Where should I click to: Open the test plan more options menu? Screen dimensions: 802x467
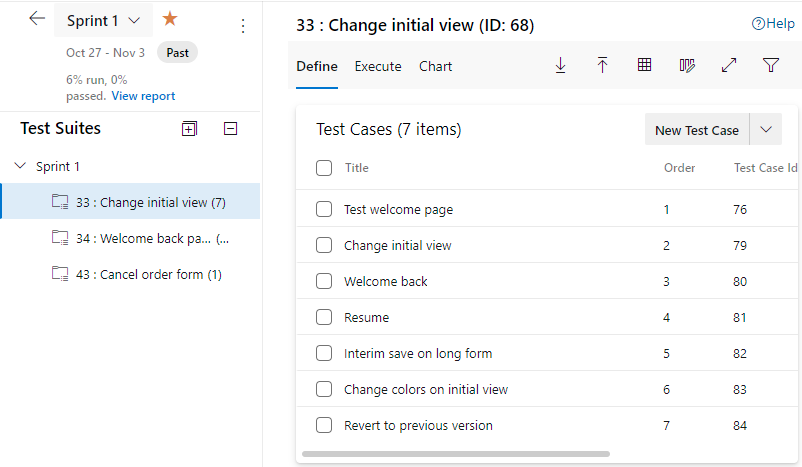tap(244, 26)
